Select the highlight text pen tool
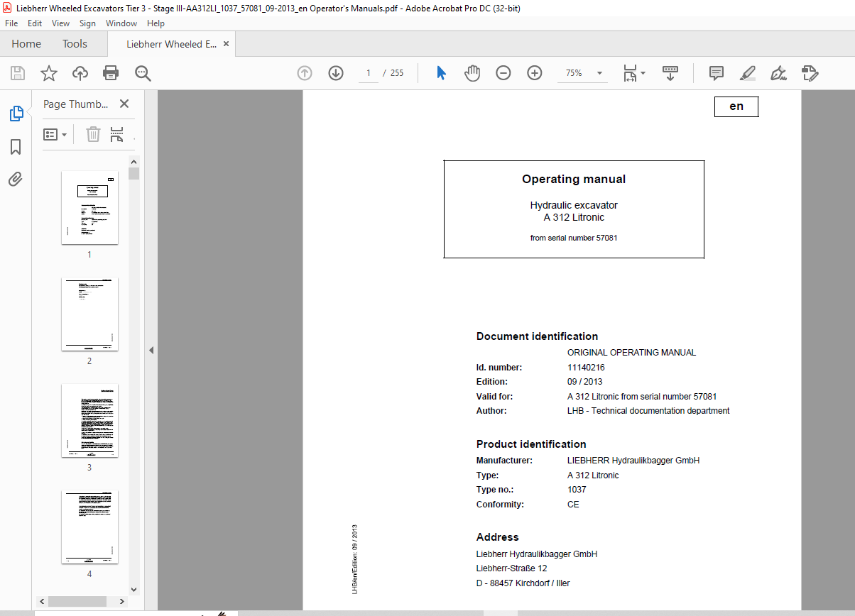Image resolution: width=855 pixels, height=616 pixels. 748,73
